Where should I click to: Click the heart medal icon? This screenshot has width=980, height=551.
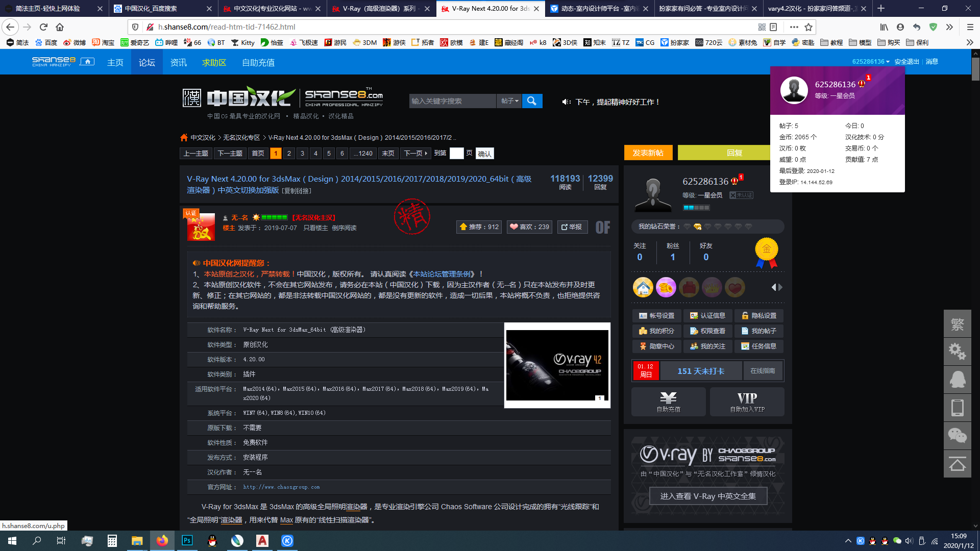click(735, 287)
